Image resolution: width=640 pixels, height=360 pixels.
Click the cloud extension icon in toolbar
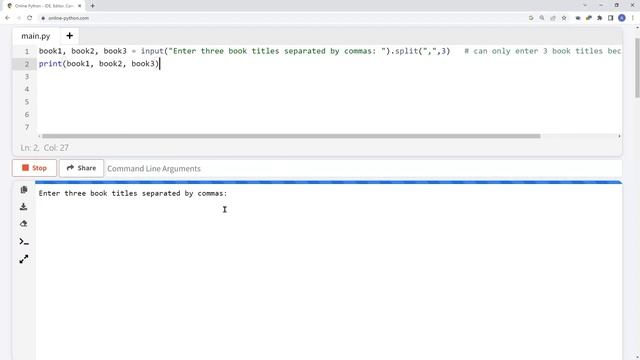point(578,18)
